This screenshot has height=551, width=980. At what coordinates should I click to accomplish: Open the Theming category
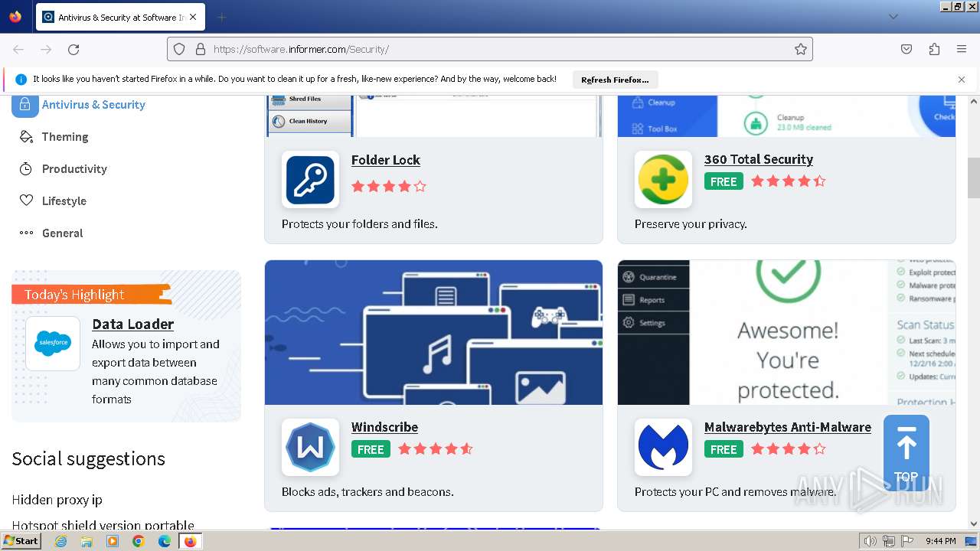(x=65, y=136)
